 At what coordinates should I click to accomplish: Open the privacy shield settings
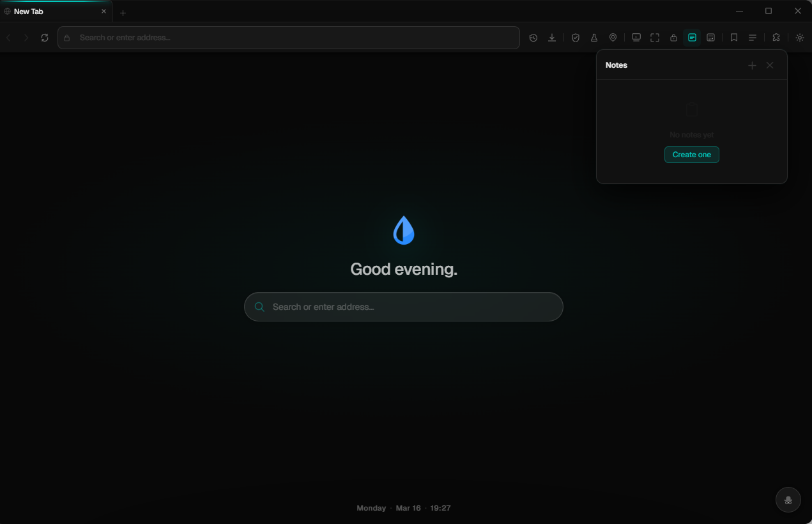(x=576, y=37)
